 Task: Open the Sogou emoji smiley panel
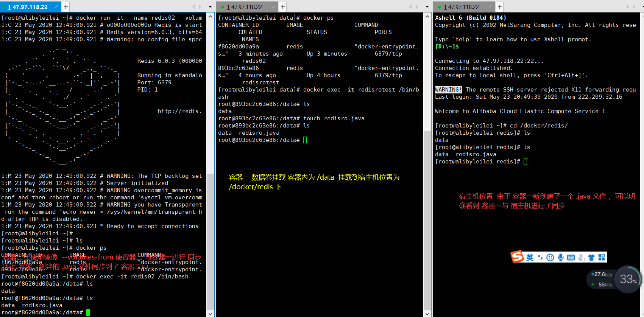pos(550,258)
